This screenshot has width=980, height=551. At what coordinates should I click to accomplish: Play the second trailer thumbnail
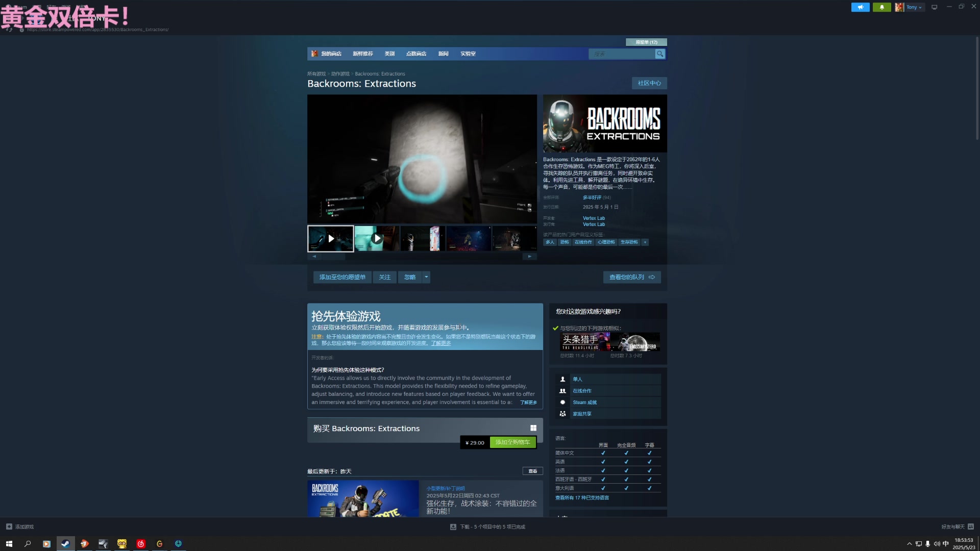(377, 238)
